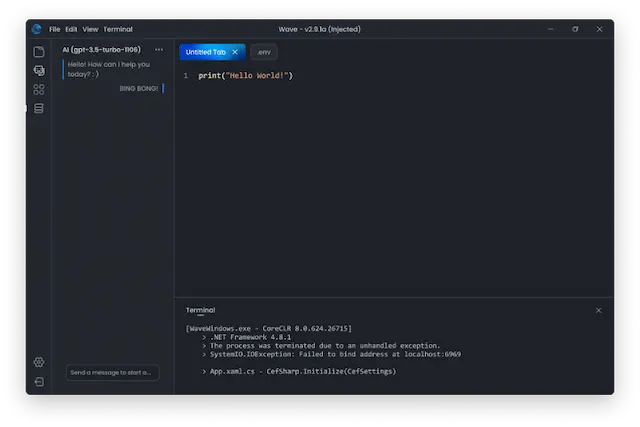The width and height of the screenshot is (640, 427).
Task: Maximize the Wave window
Action: click(575, 29)
